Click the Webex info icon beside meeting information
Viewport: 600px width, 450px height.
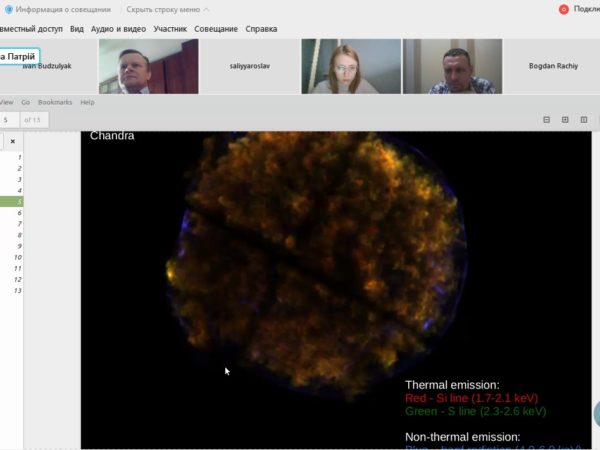[x=8, y=9]
